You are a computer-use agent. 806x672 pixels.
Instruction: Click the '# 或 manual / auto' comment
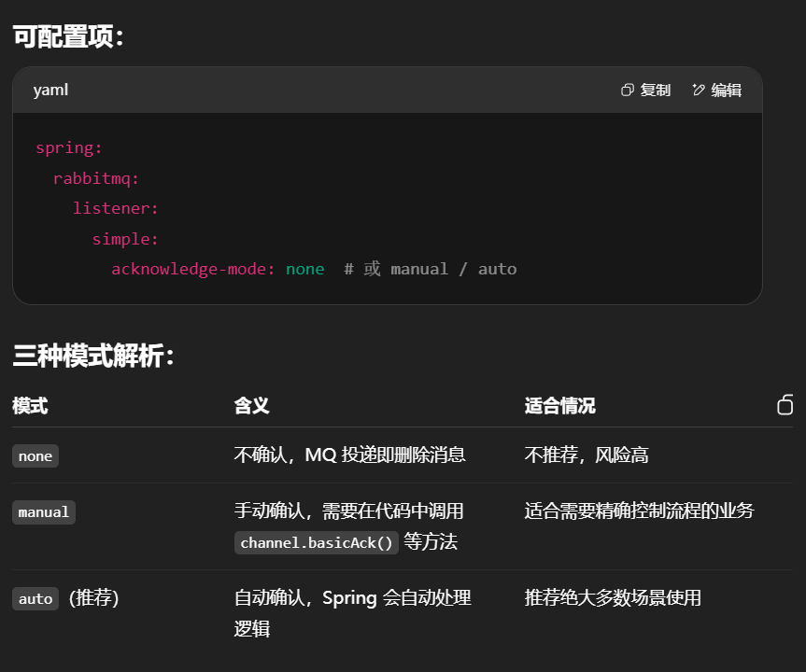coord(430,269)
